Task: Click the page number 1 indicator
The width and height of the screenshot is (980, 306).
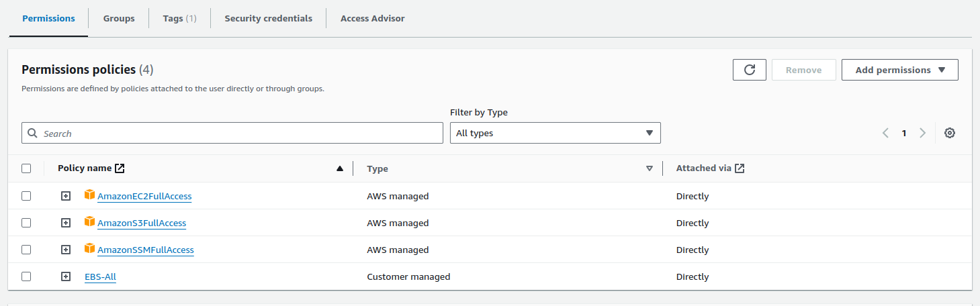Action: pos(904,133)
